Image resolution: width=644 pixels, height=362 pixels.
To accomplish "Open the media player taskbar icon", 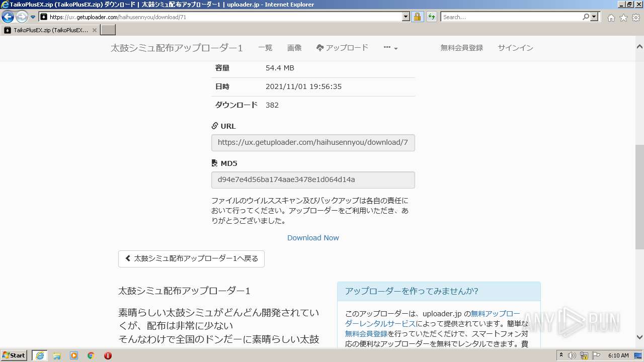I will [74, 355].
